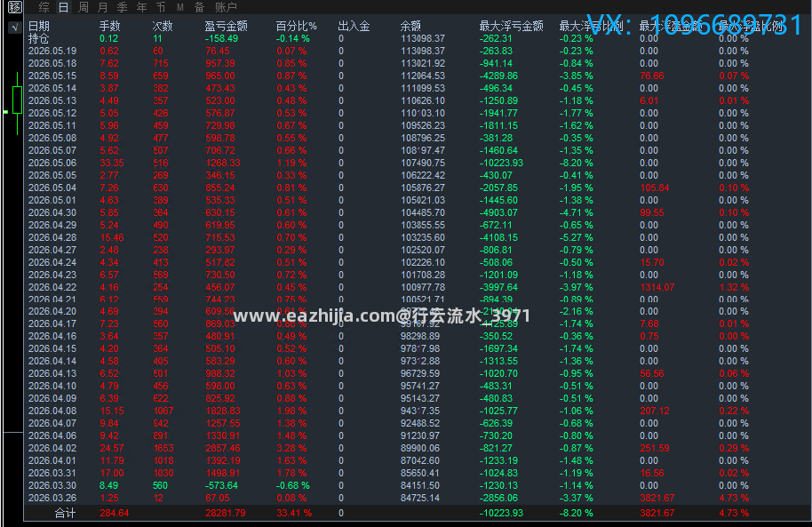The width and height of the screenshot is (812, 527).
Task: Switch to the 币 tab
Action: coord(161,7)
